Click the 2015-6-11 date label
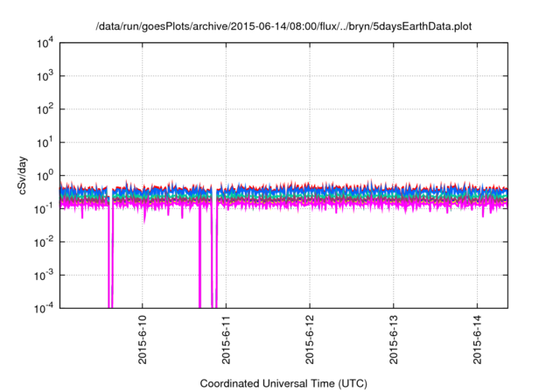Viewport: 560px width, 392px height. [226, 339]
